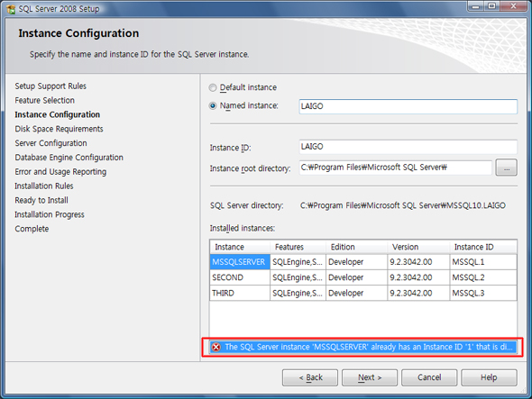Click the Instance ID column header

[483, 247]
